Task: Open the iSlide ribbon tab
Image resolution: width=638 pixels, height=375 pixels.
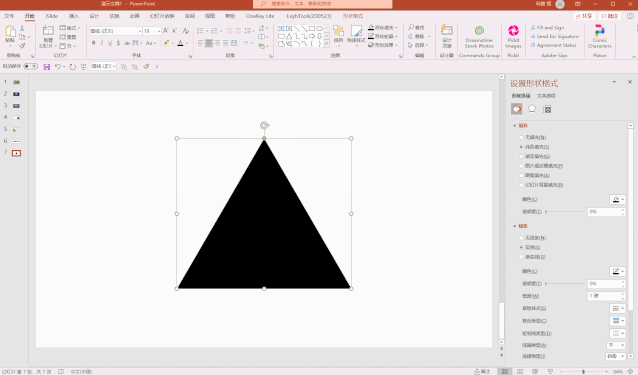Action: (52, 16)
